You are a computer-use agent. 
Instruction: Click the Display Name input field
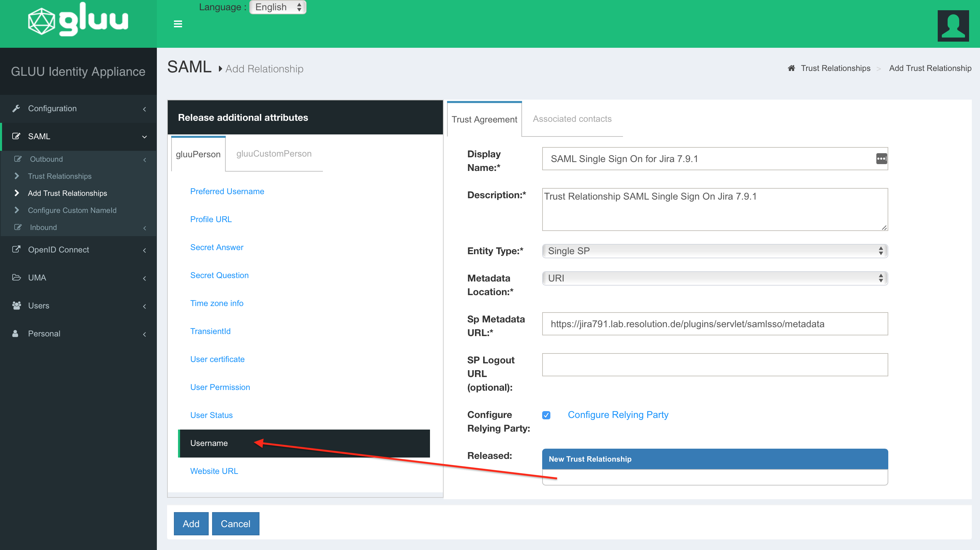pos(715,159)
